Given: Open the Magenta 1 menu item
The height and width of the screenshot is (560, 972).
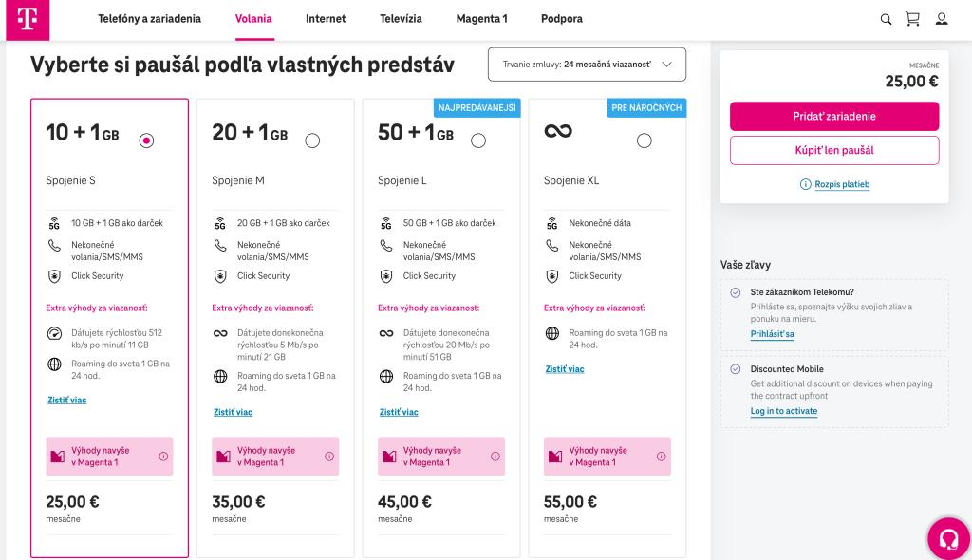Looking at the screenshot, I should (x=481, y=19).
